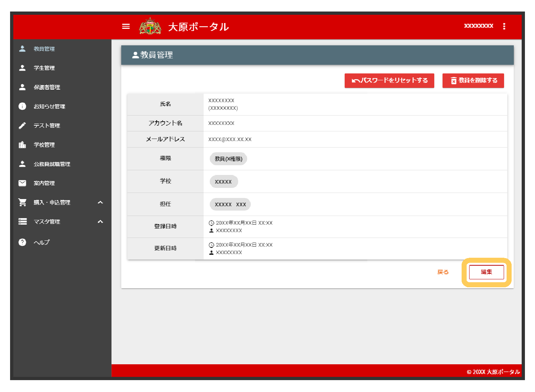Image resolution: width=535 pixels, height=392 pixels.
Task: Click the clock icon in 登録日時 row
Action: [212, 223]
